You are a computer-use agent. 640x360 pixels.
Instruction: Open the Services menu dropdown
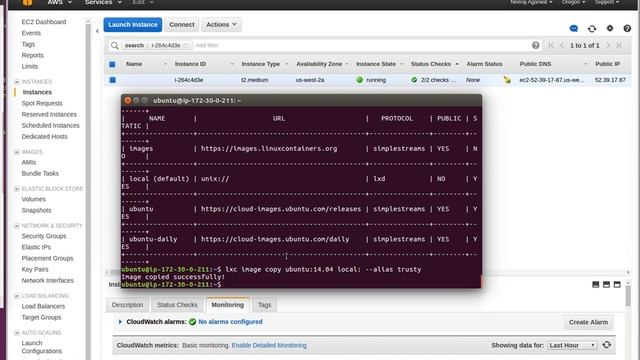[103, 2]
